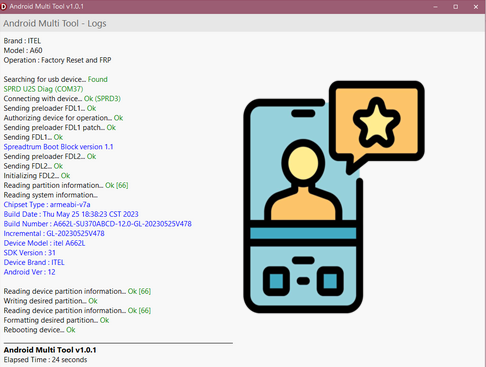Click the Android Multi Tool title bar app icon
The width and height of the screenshot is (486, 367).
pyautogui.click(x=3, y=6)
